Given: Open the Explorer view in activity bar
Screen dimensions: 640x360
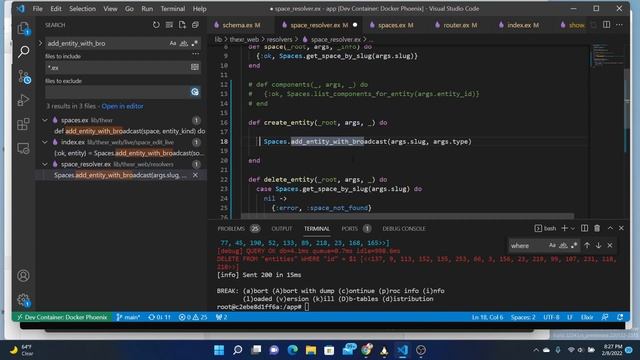Looking at the screenshot, I should (23, 28).
